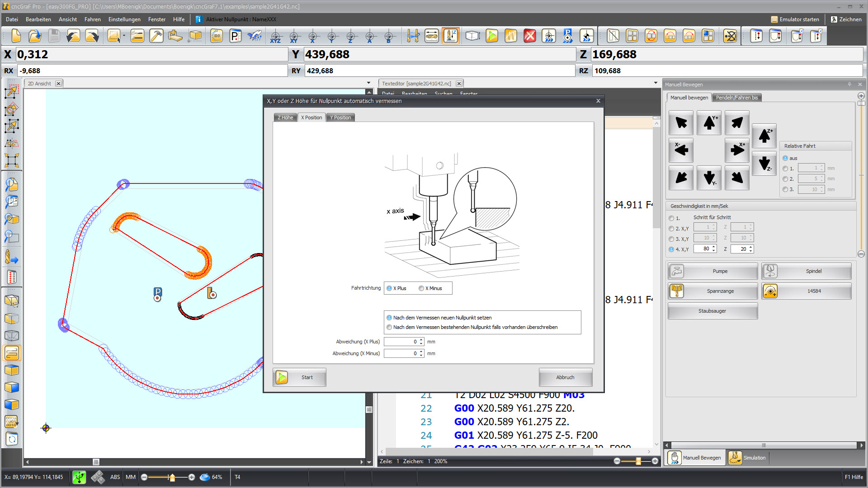This screenshot has width=868, height=488.
Task: Switch to the Pendeln/Fahren bis tab
Action: 737,98
